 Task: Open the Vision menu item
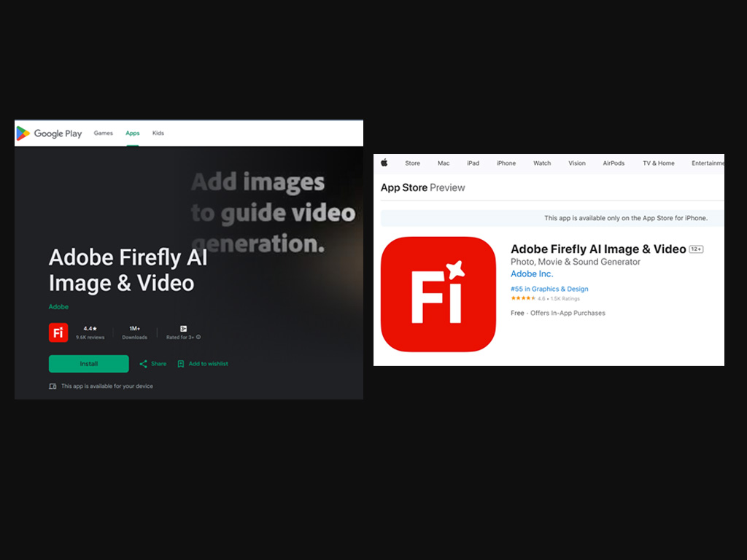coord(577,163)
